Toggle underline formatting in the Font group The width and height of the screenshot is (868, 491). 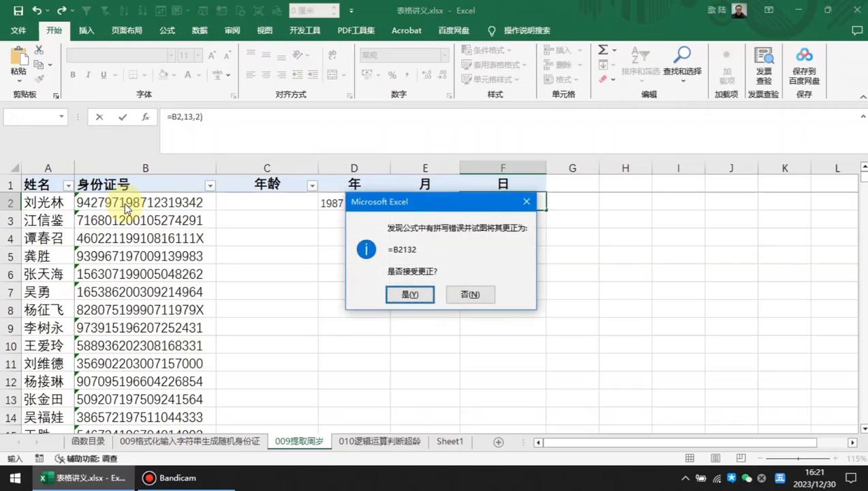pos(102,74)
